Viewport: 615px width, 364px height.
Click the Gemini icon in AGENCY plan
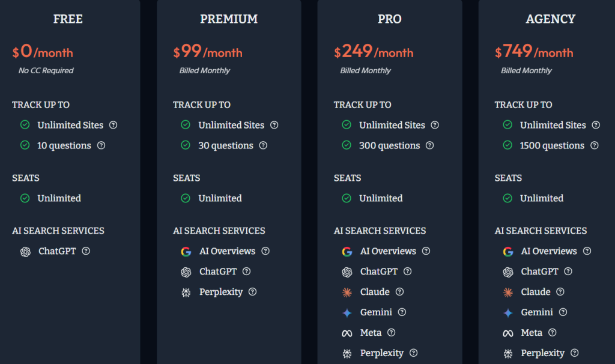pyautogui.click(x=507, y=312)
